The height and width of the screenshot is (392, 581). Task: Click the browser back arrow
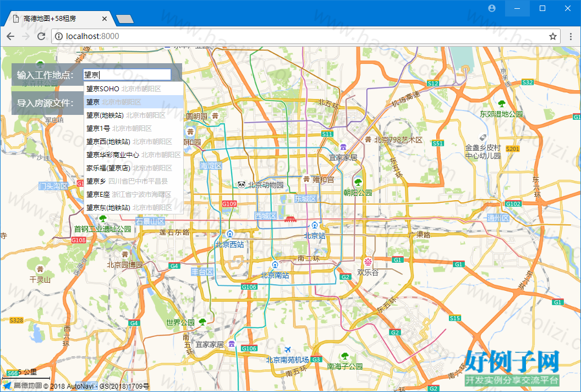point(10,36)
